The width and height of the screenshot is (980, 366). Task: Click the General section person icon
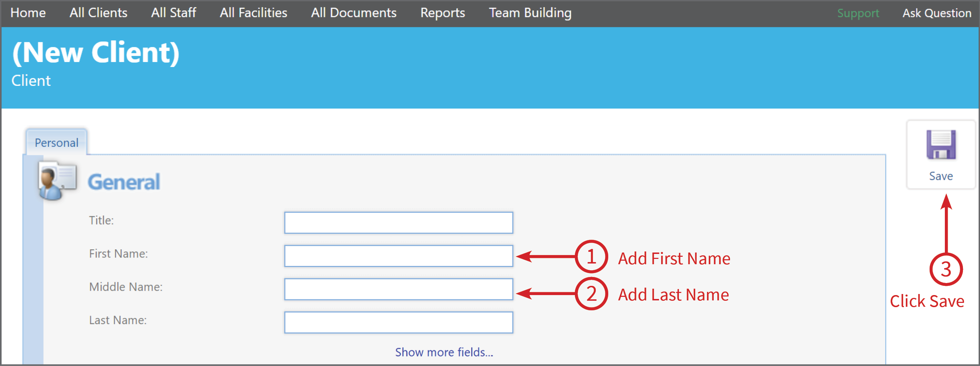tap(57, 181)
